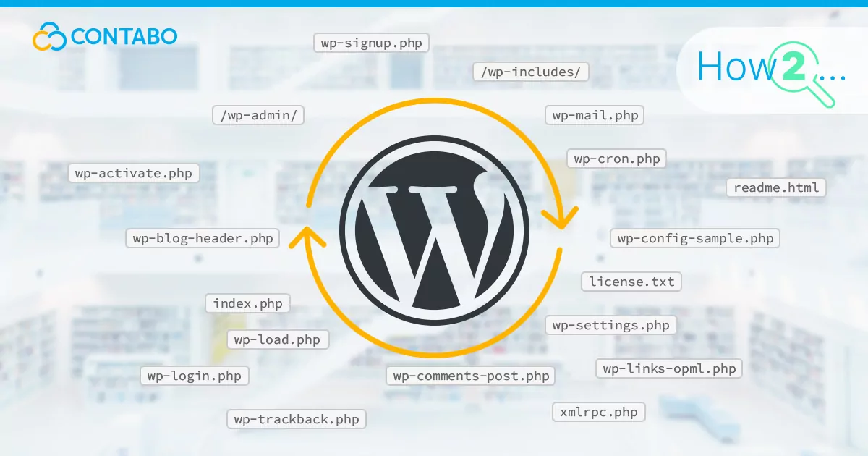Viewport: 868px width, 456px height.
Task: Select the wp-login.php file label
Action: pos(195,376)
